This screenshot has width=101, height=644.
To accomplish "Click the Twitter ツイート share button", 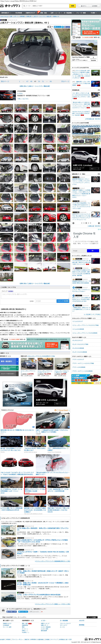I will [58, 27].
